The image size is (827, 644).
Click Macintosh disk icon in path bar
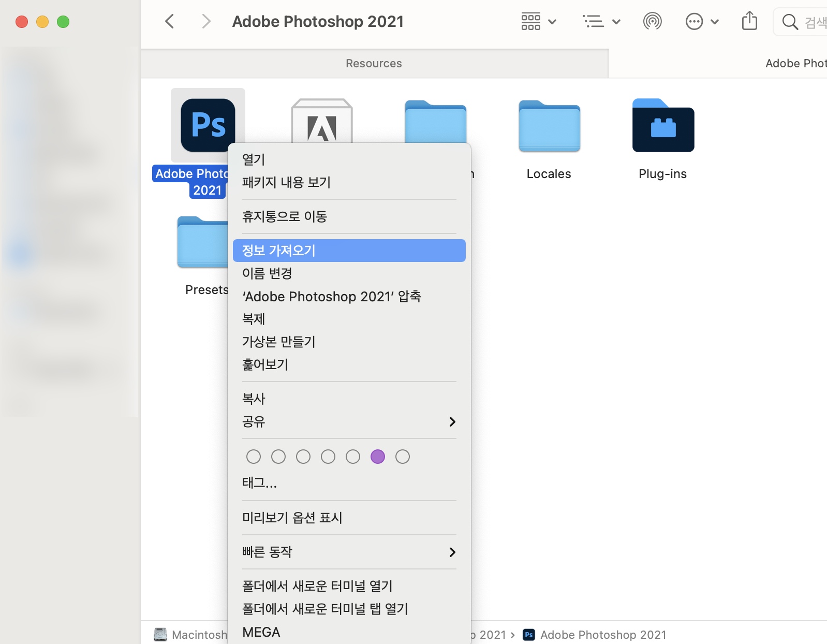click(x=160, y=634)
